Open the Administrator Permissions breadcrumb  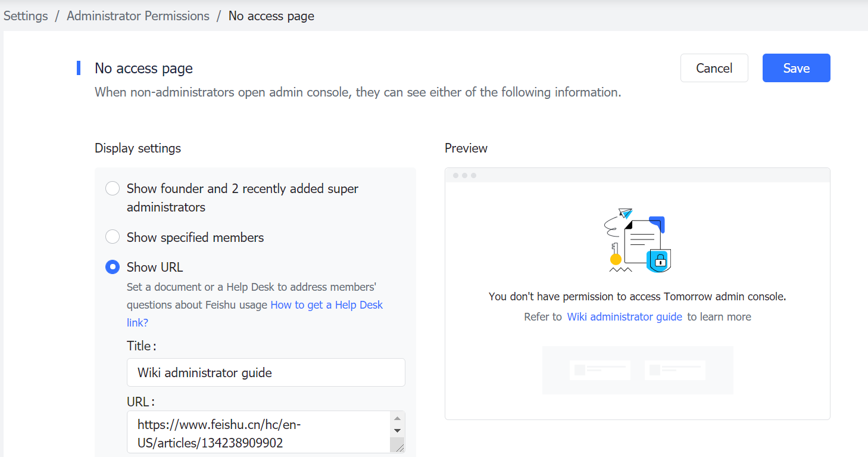pos(138,15)
